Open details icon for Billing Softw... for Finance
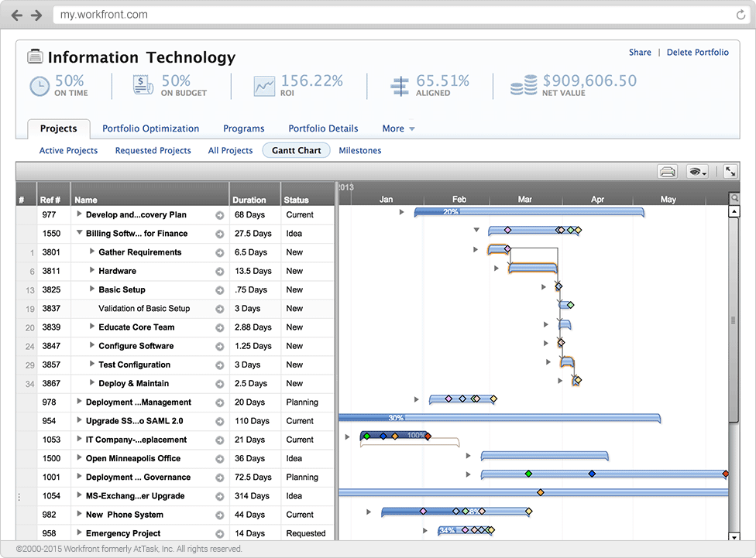 [x=220, y=234]
